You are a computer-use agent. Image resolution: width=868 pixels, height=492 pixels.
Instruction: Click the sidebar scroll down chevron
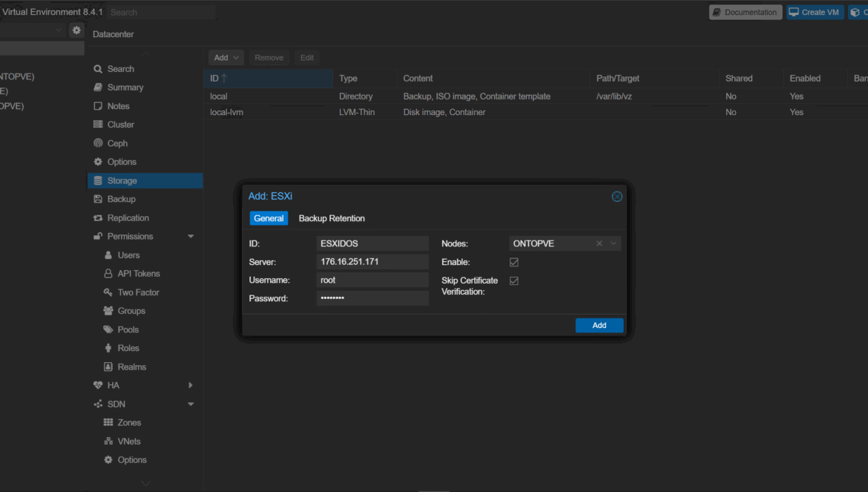click(145, 483)
